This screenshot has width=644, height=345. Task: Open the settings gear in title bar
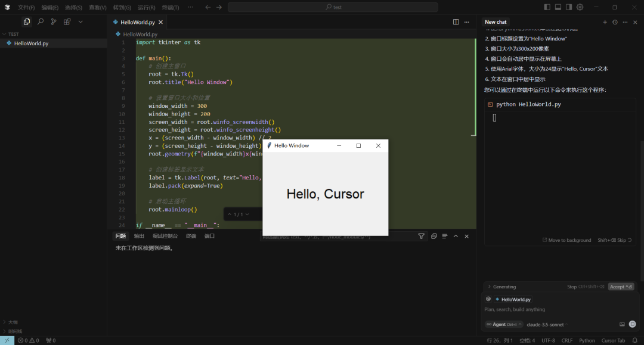click(580, 7)
